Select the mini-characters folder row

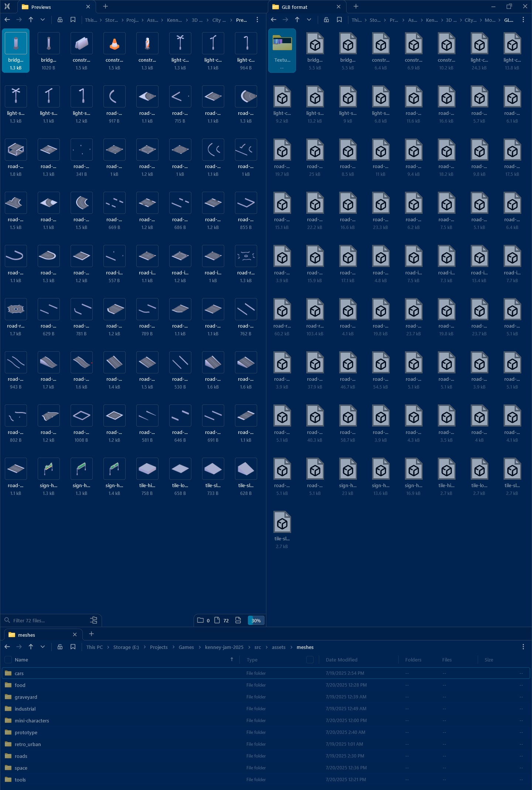(266, 721)
